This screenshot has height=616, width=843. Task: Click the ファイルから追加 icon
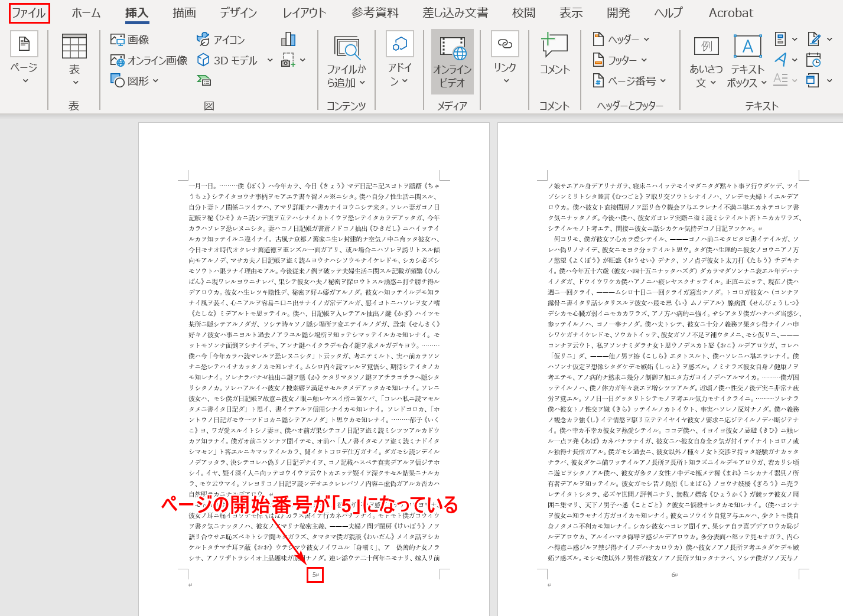click(347, 48)
